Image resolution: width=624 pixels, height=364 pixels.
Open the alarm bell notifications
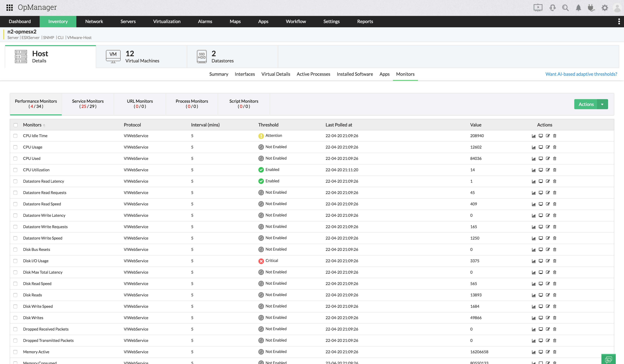(x=578, y=8)
